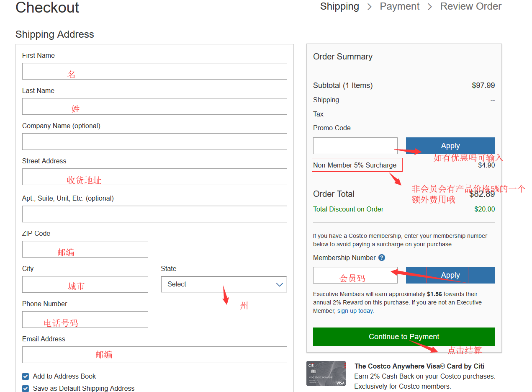Click into the ZIP Code field
Viewport: 532px width, 392px height.
click(85, 249)
